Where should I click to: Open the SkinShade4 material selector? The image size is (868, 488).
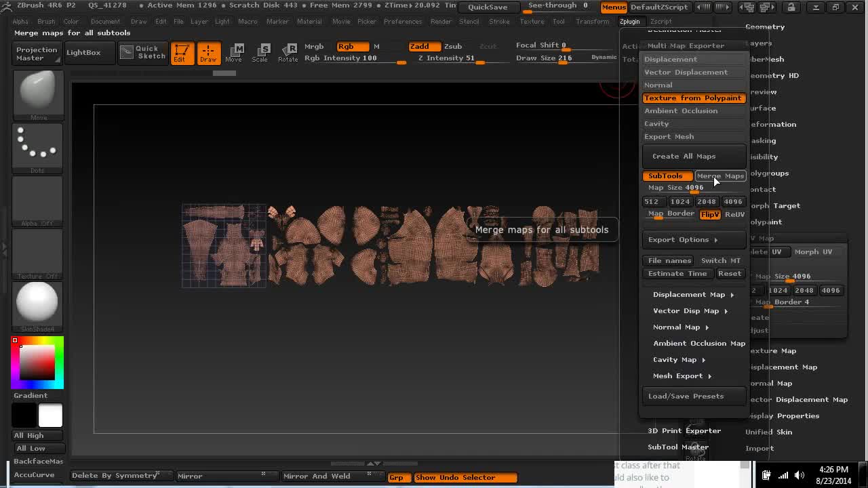[x=38, y=305]
